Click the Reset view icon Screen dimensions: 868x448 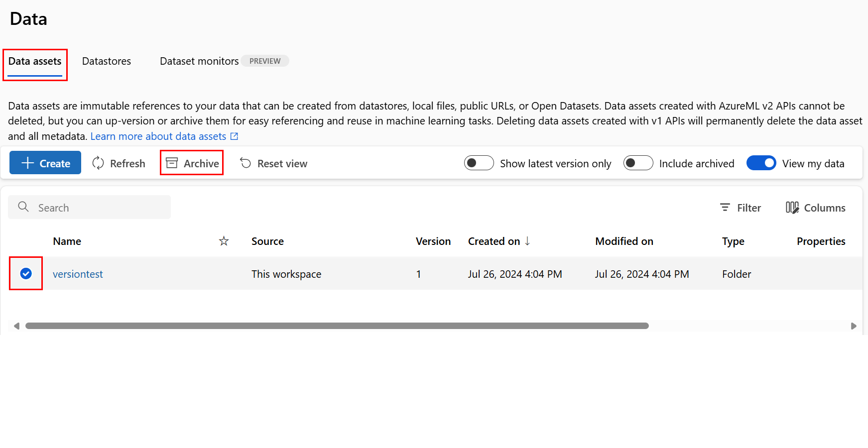point(245,163)
